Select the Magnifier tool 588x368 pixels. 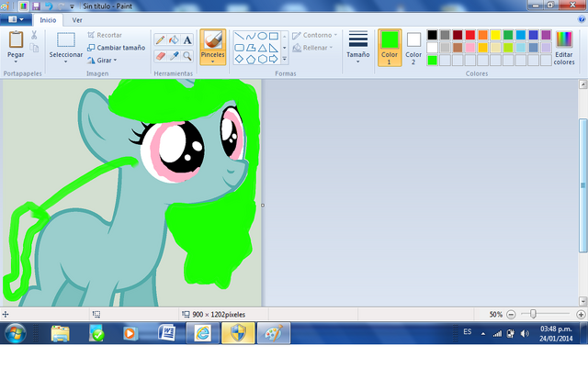click(x=187, y=56)
